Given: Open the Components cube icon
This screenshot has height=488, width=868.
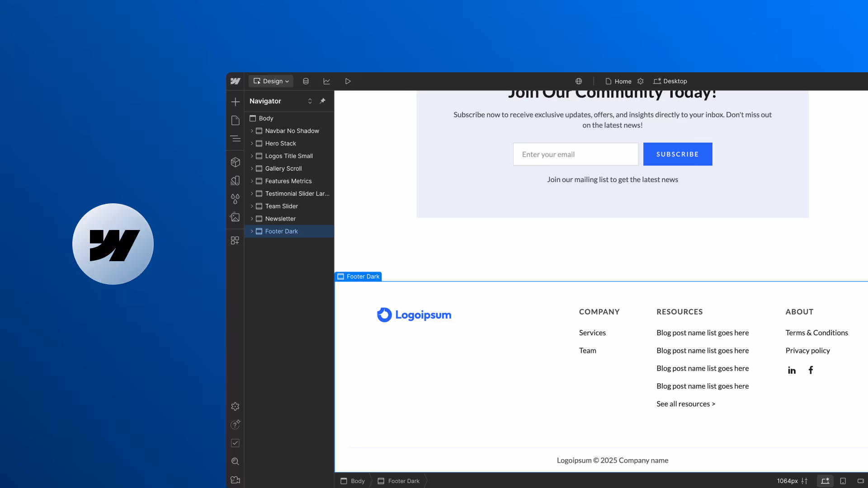Looking at the screenshot, I should point(235,162).
